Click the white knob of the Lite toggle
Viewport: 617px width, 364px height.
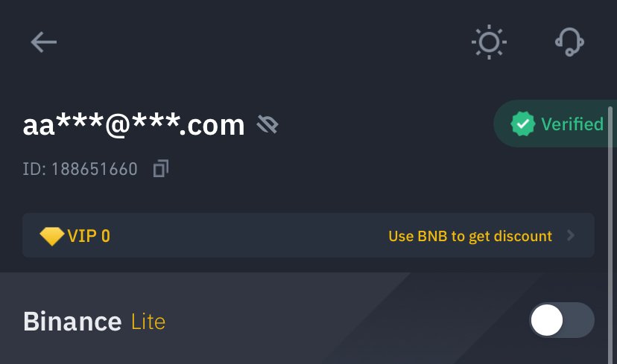(x=547, y=320)
